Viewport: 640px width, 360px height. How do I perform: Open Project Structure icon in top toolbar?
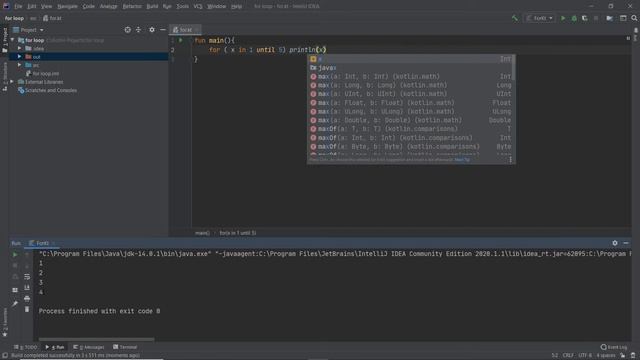tap(609, 18)
